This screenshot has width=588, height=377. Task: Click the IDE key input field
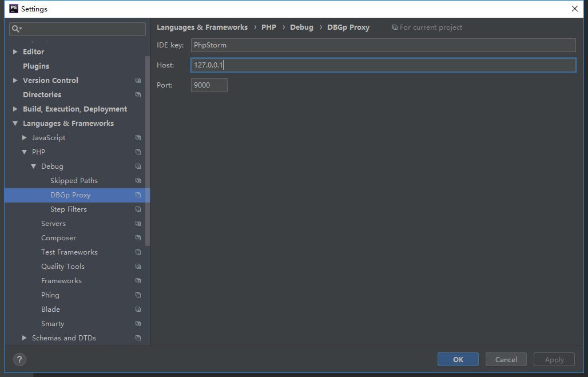(383, 45)
